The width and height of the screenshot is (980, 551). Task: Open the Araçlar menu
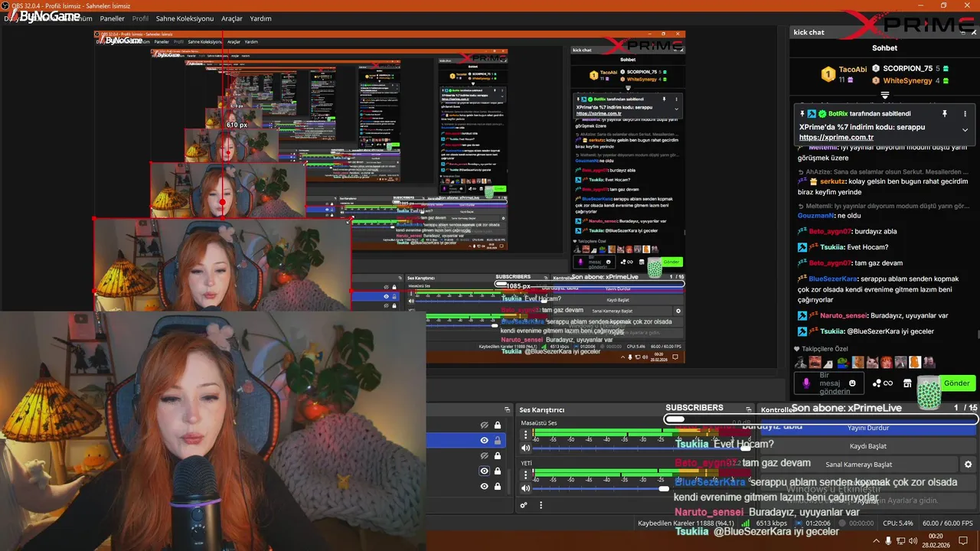point(232,18)
